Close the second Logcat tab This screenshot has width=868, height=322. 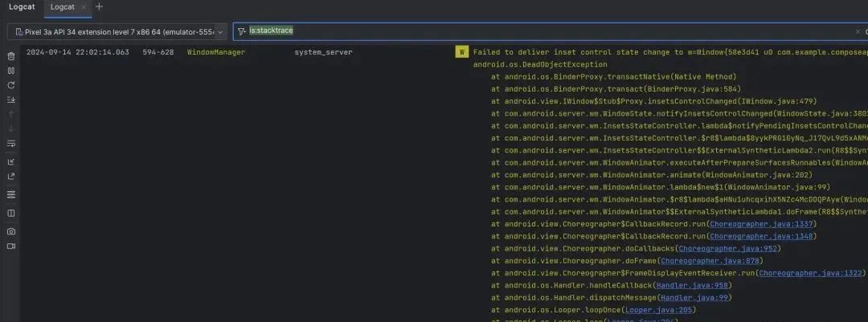tap(84, 7)
